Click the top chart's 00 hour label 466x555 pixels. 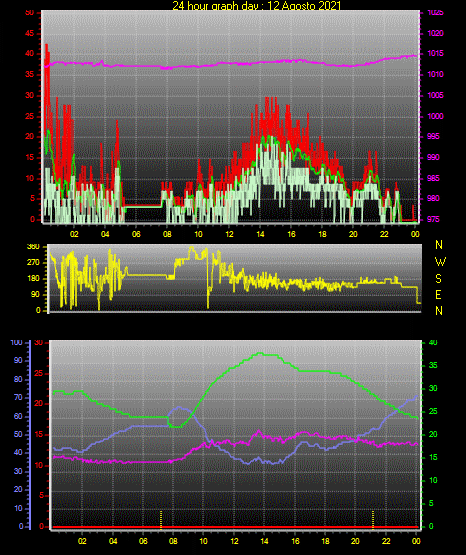click(415, 234)
